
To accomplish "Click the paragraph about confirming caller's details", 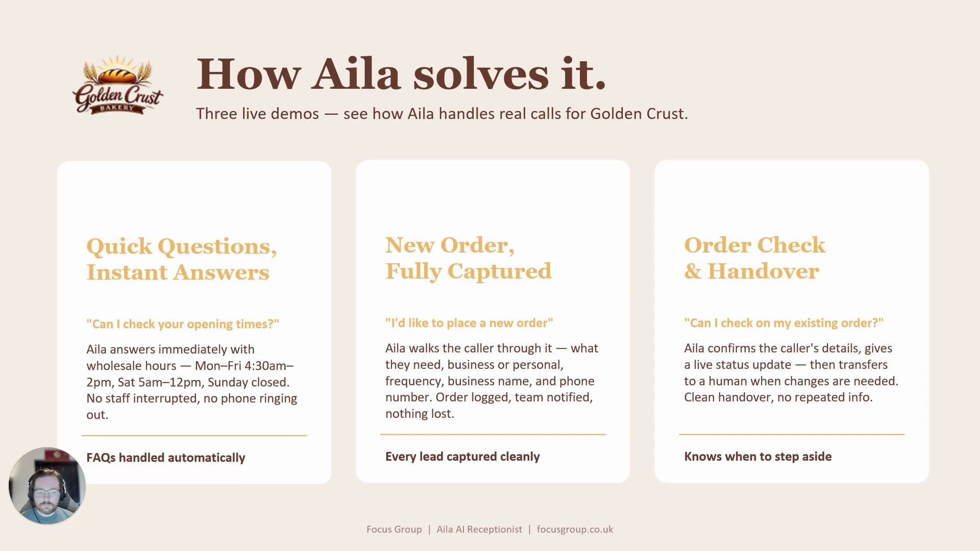I will tap(791, 372).
